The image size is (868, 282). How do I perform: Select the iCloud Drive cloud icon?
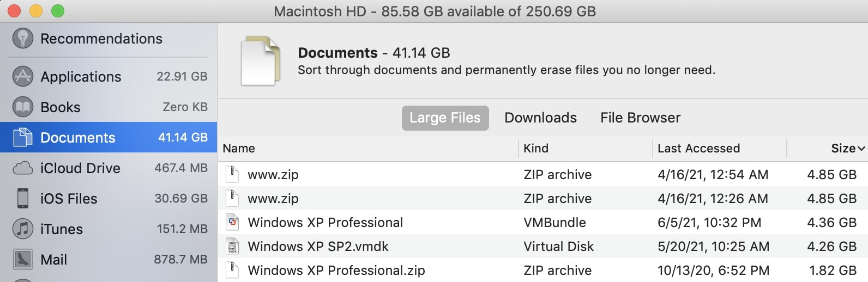coord(23,168)
